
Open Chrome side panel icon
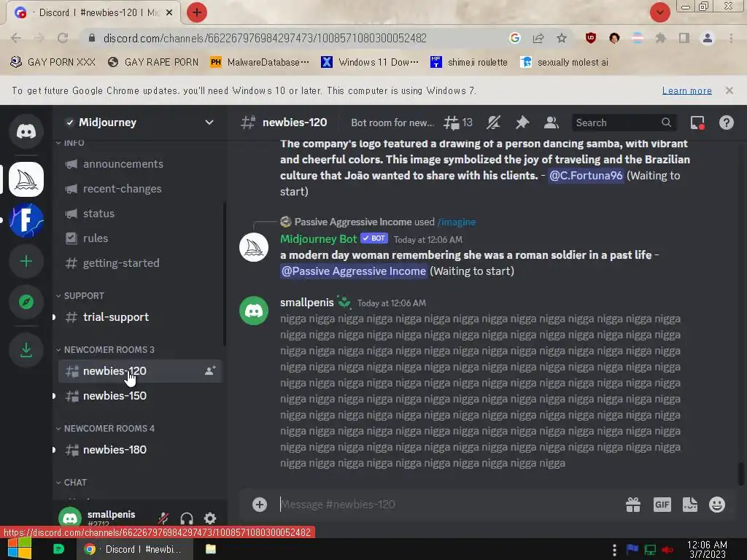(x=684, y=38)
